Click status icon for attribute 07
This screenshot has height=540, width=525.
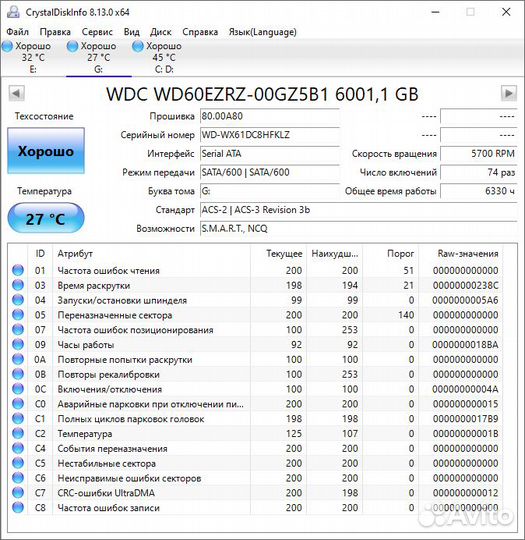pos(18,330)
